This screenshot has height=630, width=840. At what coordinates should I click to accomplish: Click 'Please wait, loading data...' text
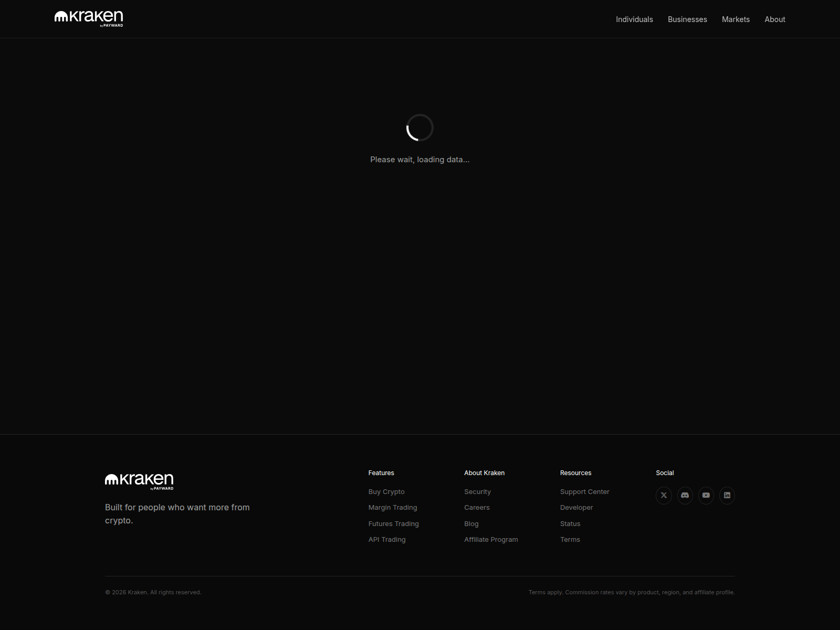(420, 160)
